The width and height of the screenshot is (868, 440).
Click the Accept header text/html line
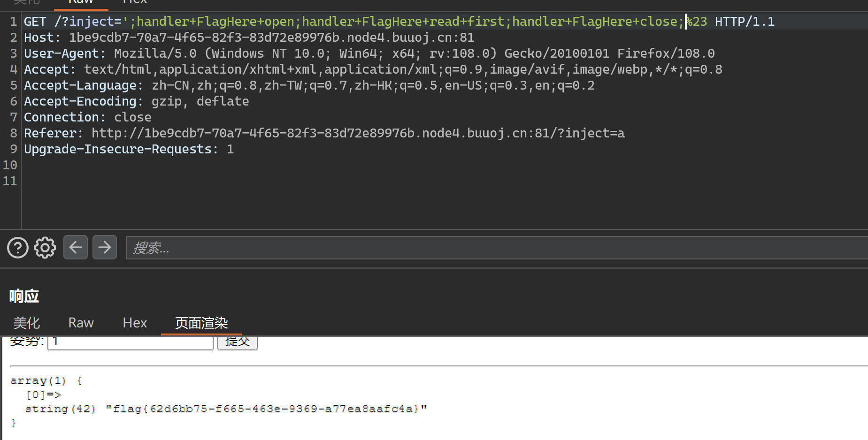point(373,69)
